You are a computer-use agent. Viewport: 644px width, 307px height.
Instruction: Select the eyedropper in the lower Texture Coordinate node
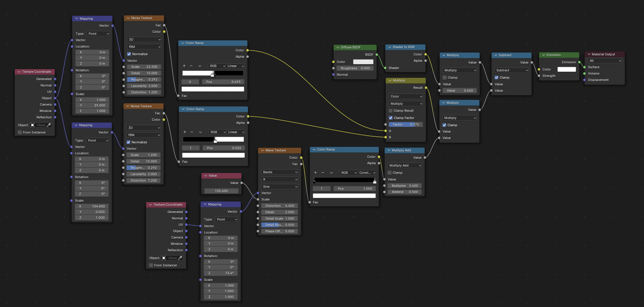click(180, 258)
